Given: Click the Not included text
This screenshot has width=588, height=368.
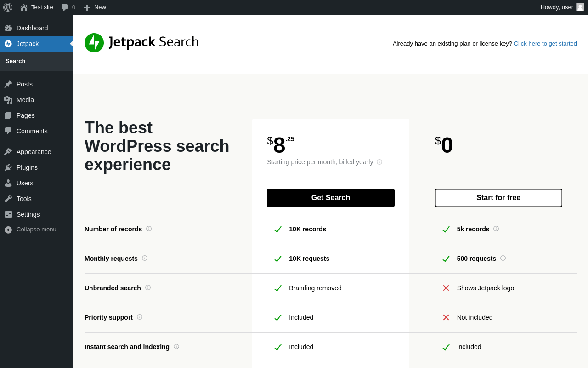Looking at the screenshot, I should point(475,317).
